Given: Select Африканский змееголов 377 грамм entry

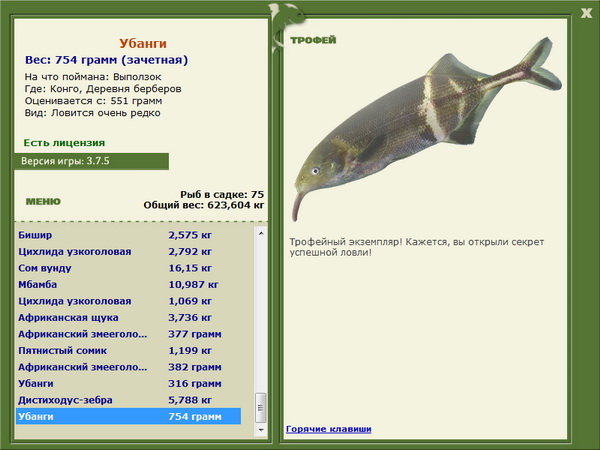Looking at the screenshot, I should pyautogui.click(x=129, y=334).
